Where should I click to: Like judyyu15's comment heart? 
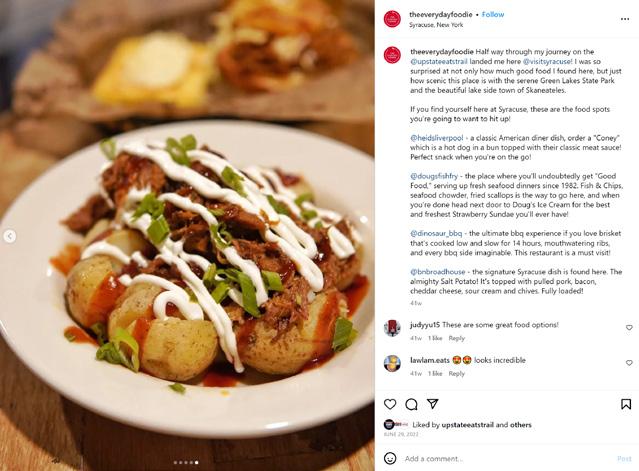tap(629, 328)
